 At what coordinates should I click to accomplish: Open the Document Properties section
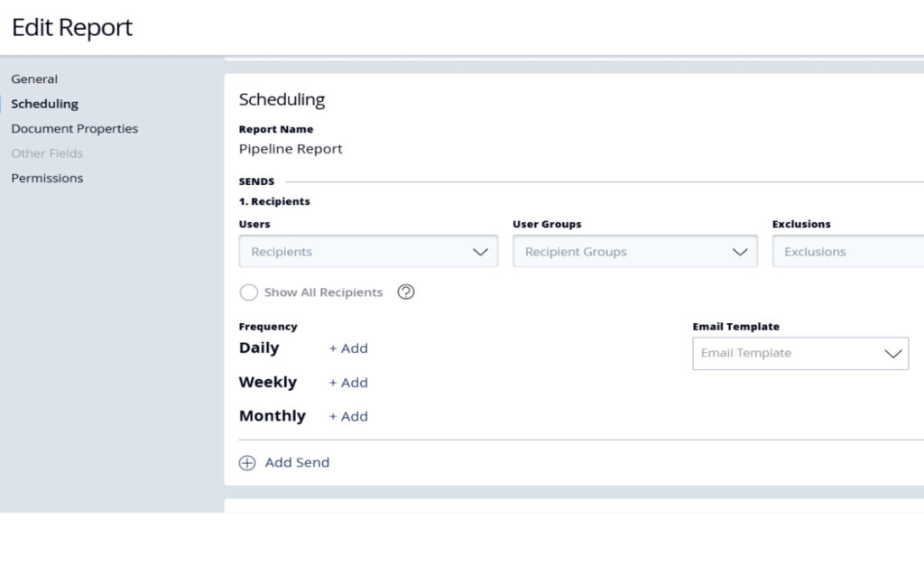tap(74, 128)
